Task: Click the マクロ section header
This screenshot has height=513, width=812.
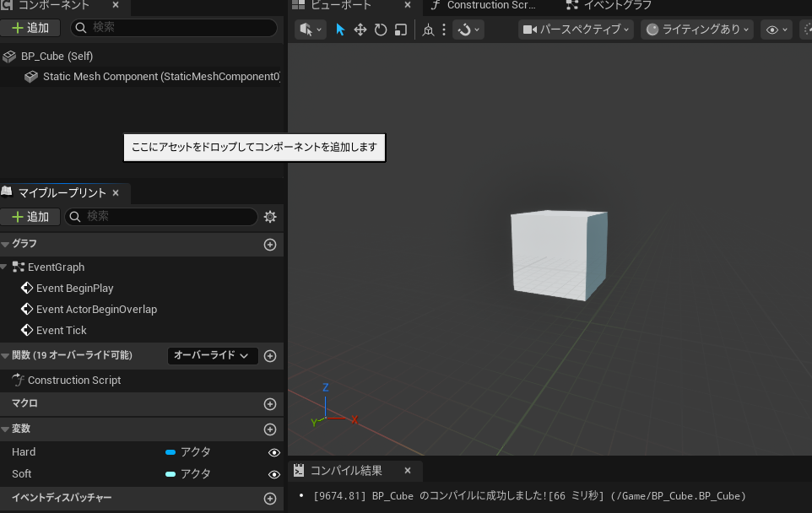Action: [x=141, y=404]
